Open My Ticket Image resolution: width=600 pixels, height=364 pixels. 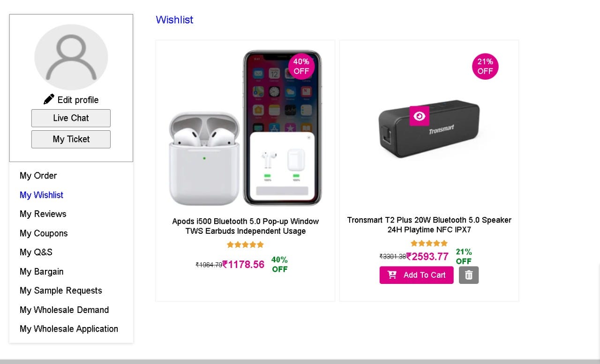(71, 139)
